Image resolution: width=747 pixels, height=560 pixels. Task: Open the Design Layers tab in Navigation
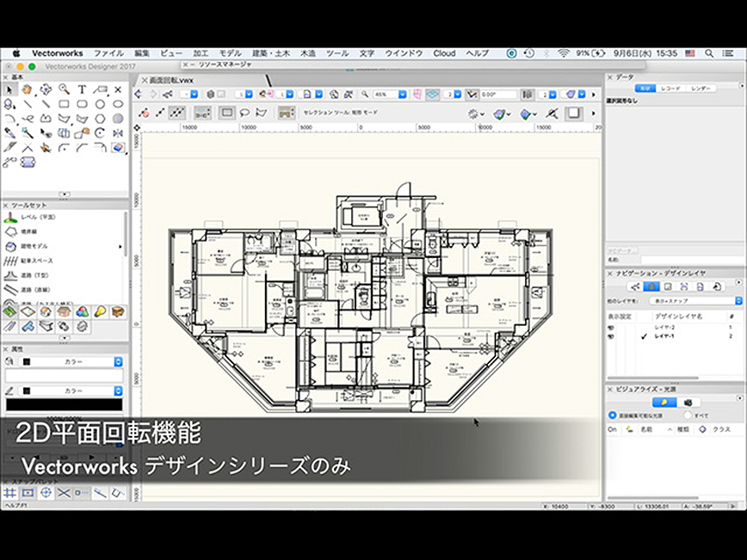pos(651,286)
